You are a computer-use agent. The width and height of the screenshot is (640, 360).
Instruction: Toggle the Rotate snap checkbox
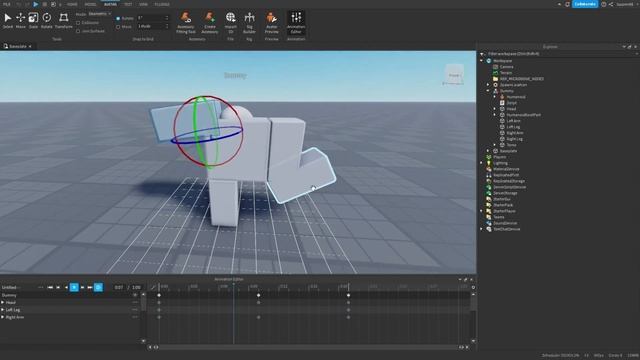[x=118, y=19]
